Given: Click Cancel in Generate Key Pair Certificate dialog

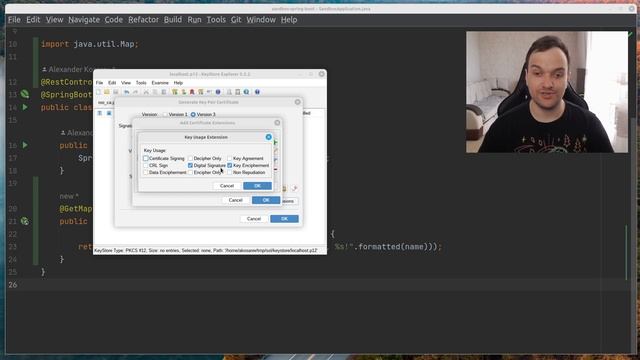Looking at the screenshot, I should tap(253, 219).
